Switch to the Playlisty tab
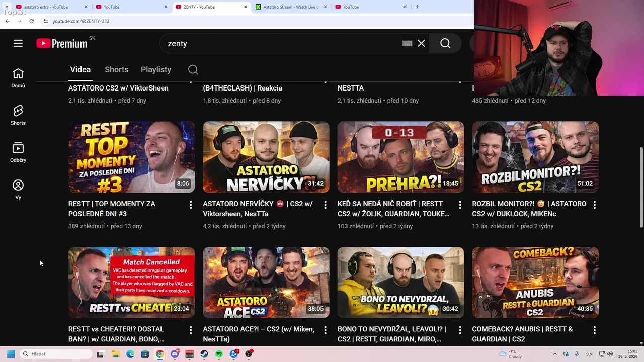Screen dimensions: 644x362 [156, 69]
